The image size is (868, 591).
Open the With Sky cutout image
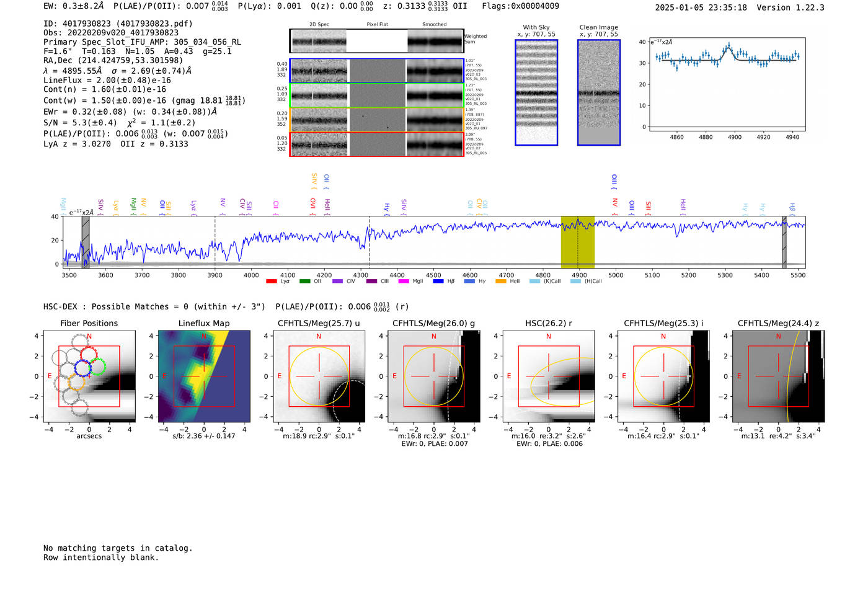pos(536,92)
